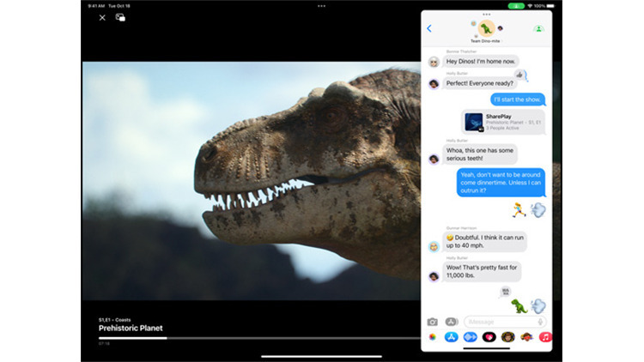Tap the picture-in-picture icon in video player
644x362 pixels.
coord(120,17)
